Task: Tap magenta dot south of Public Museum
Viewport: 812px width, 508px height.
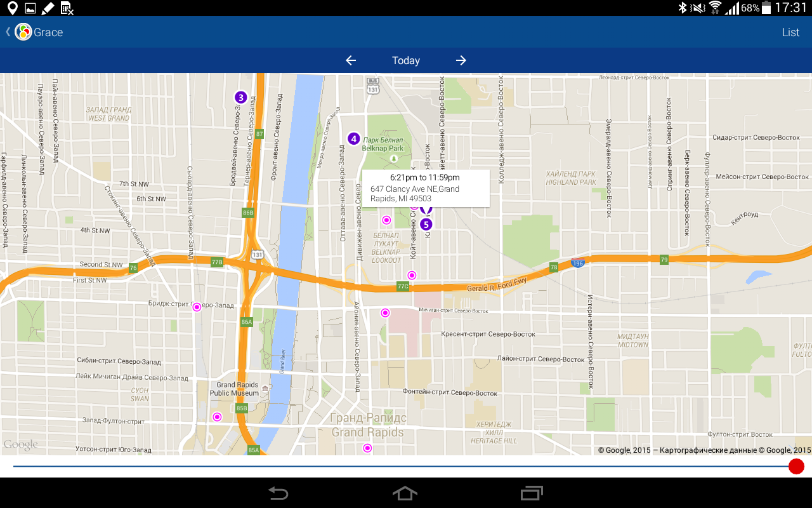Action: 217,417
